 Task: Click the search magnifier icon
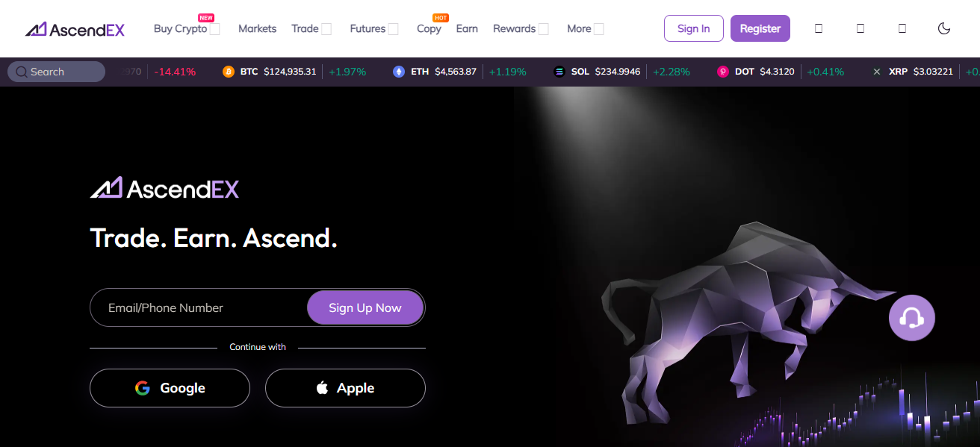click(x=21, y=72)
